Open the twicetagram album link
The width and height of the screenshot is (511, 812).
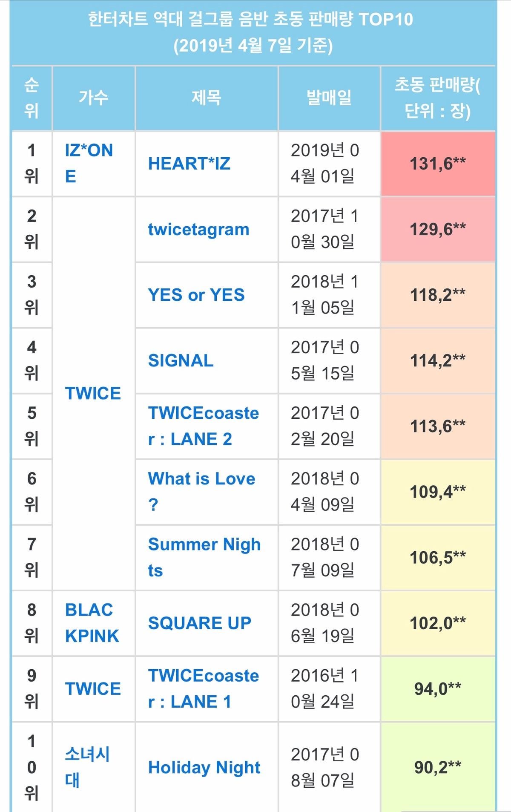coord(198,230)
